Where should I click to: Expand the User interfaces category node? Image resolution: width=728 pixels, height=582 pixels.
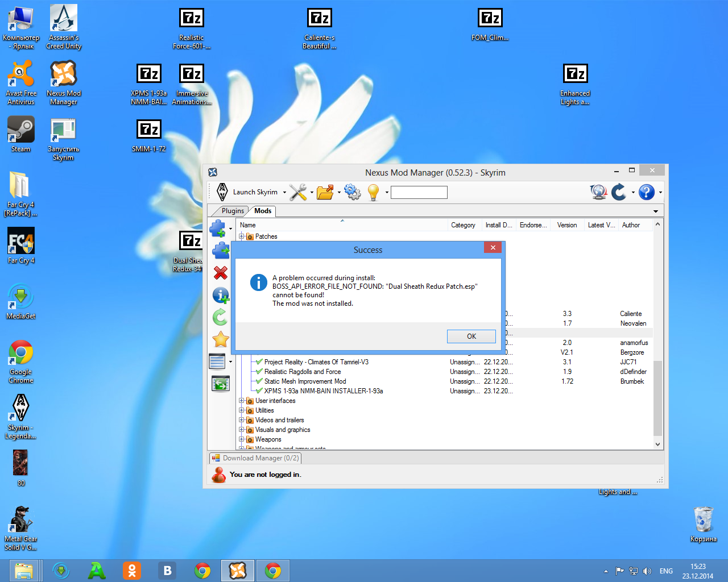(x=242, y=401)
